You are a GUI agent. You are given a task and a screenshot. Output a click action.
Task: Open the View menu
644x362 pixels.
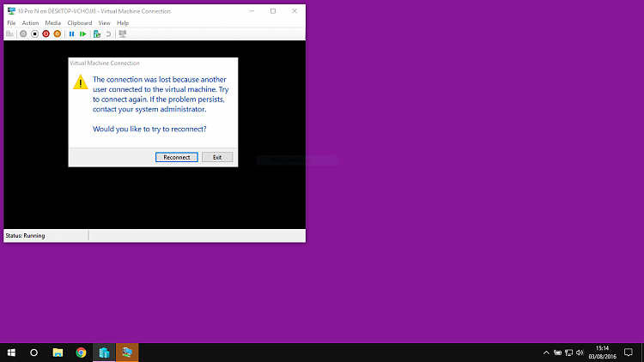tap(104, 23)
